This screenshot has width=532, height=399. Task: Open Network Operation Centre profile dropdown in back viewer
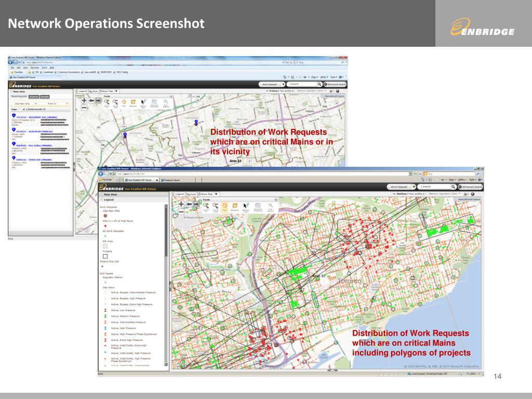pos(312,91)
